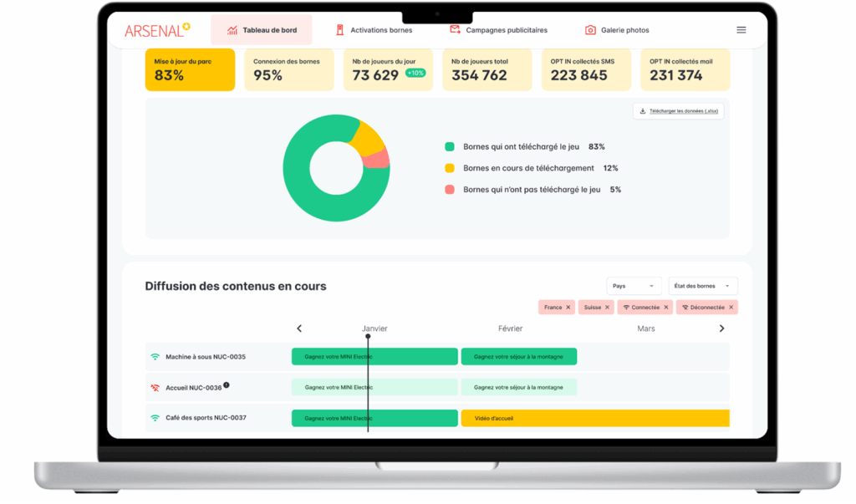
Task: Click the alert badge next to Accueil NUC-0036
Action: click(226, 384)
